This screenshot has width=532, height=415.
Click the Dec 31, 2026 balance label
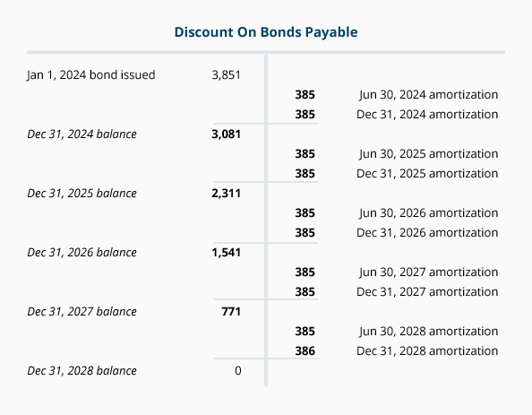(82, 252)
